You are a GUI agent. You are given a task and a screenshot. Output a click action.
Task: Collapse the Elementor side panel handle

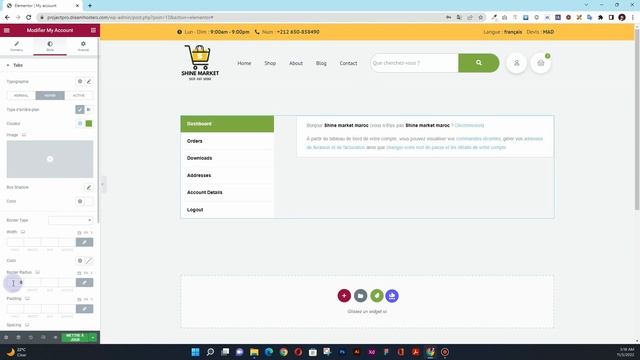click(103, 184)
